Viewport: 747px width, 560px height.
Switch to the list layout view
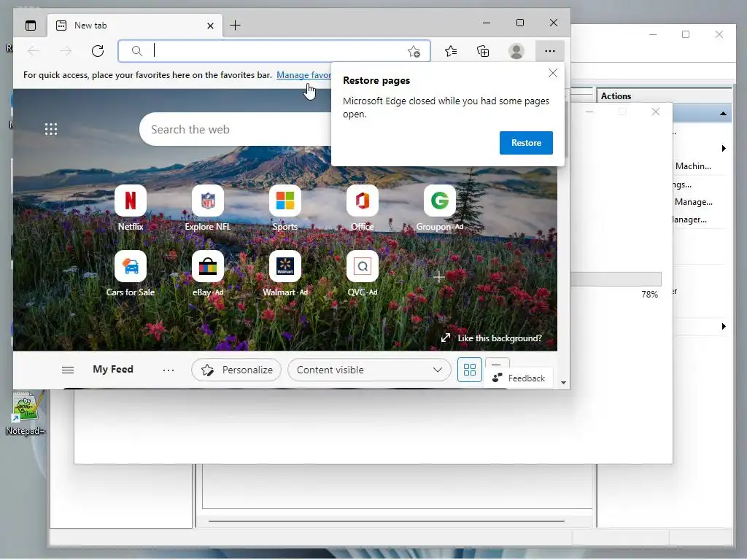[x=497, y=365]
